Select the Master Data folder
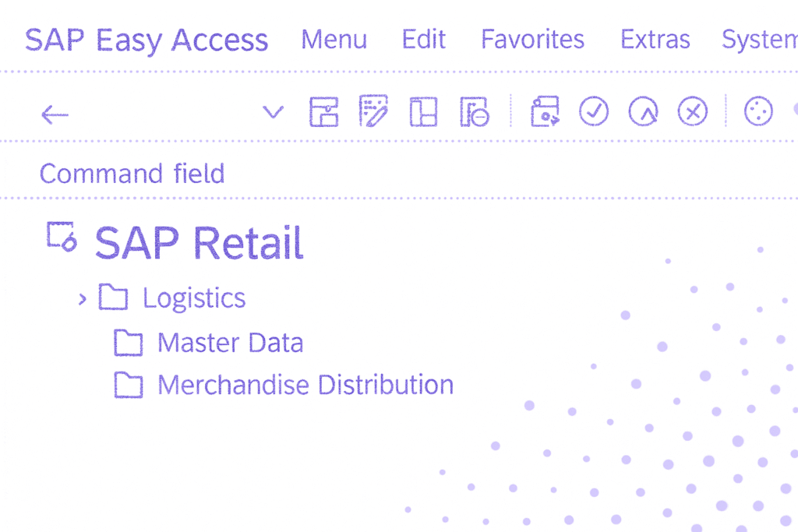The image size is (798, 532). [x=230, y=342]
